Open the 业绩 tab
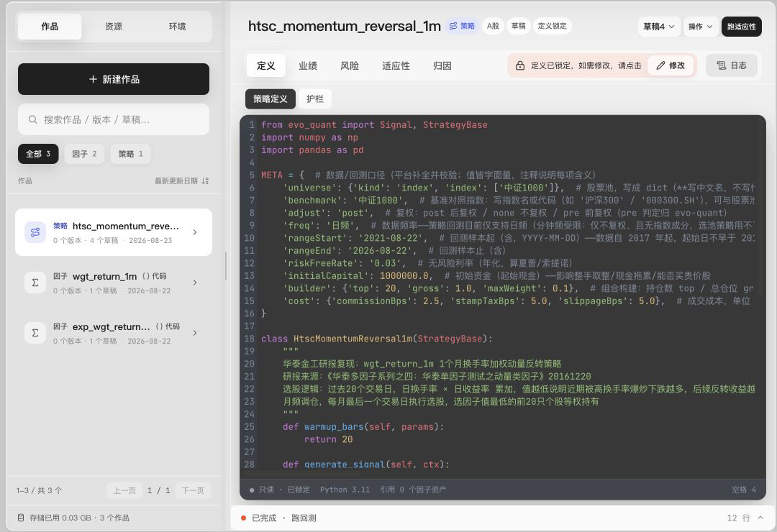 (308, 65)
